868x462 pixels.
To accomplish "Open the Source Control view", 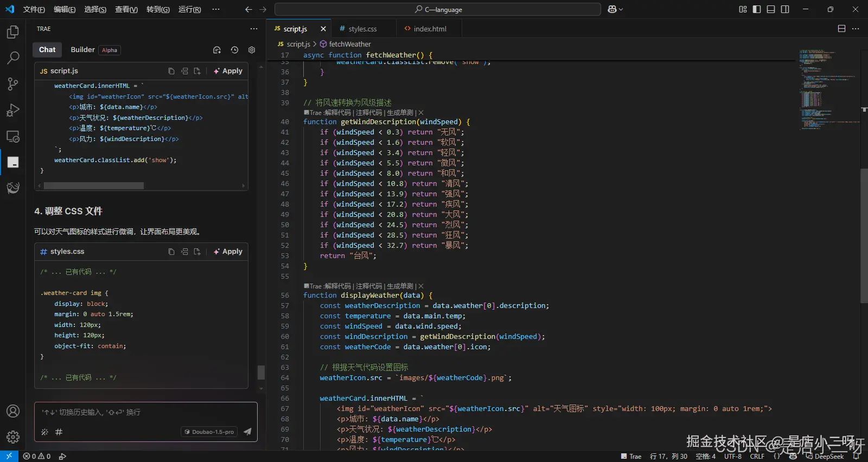I will [13, 84].
